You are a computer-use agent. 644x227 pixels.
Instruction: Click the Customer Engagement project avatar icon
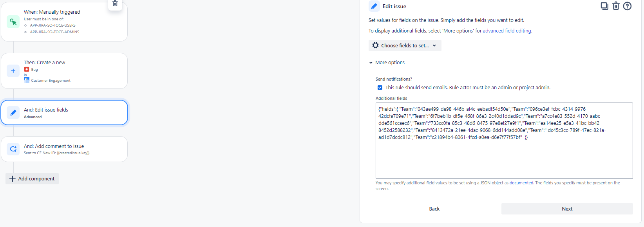pyautogui.click(x=27, y=80)
